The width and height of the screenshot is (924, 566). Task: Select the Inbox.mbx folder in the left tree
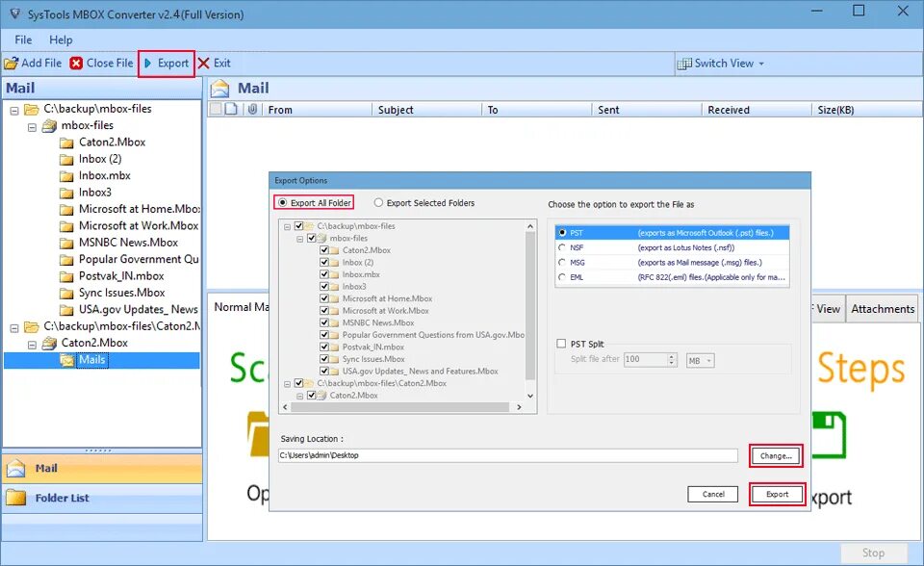(x=104, y=175)
